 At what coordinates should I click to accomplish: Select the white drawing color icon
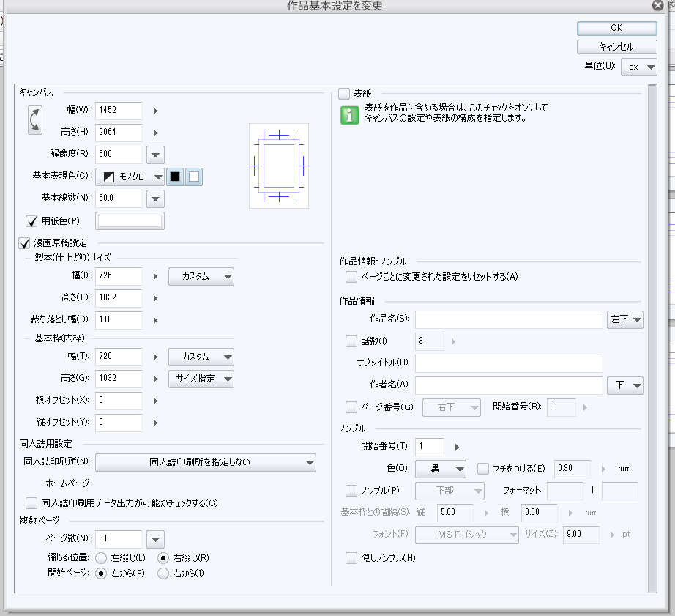193,177
